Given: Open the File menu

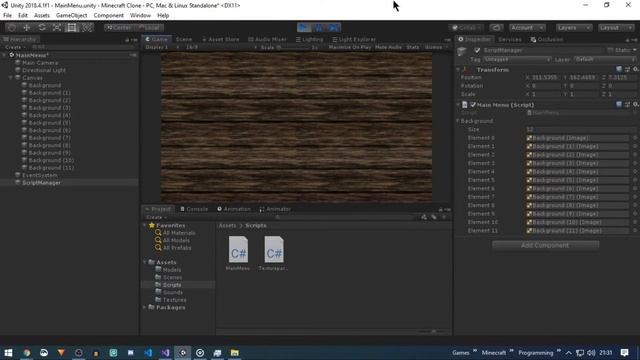Looking at the screenshot, I should pyautogui.click(x=7, y=16).
